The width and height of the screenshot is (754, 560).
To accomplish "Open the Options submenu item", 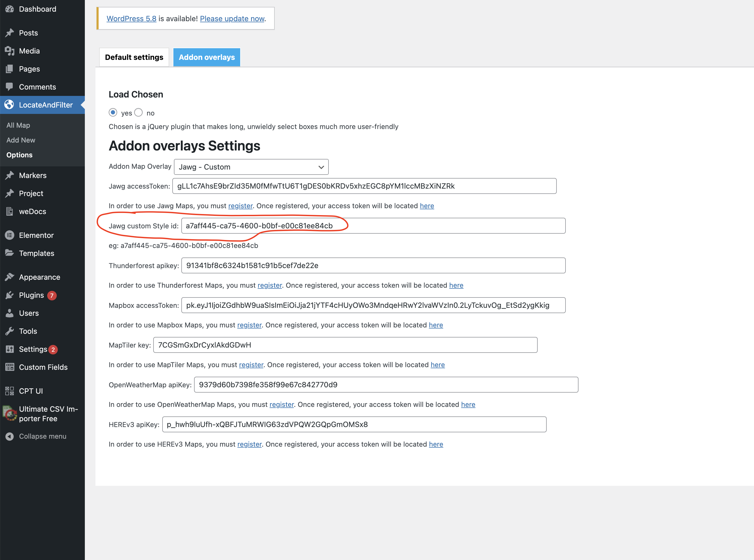I will [x=19, y=155].
